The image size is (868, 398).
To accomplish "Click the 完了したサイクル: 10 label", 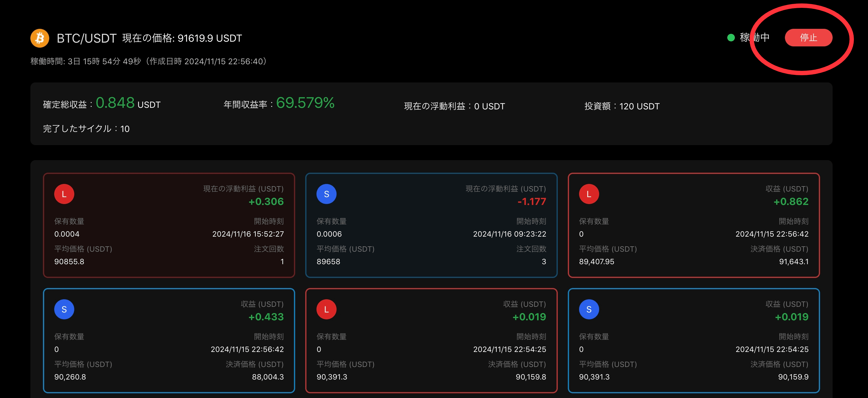I will tap(86, 129).
